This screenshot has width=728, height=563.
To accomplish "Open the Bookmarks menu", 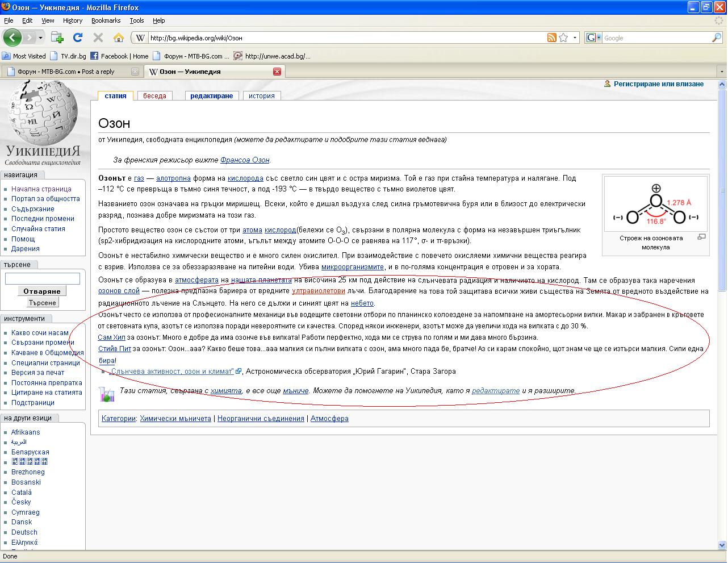I will (x=106, y=20).
